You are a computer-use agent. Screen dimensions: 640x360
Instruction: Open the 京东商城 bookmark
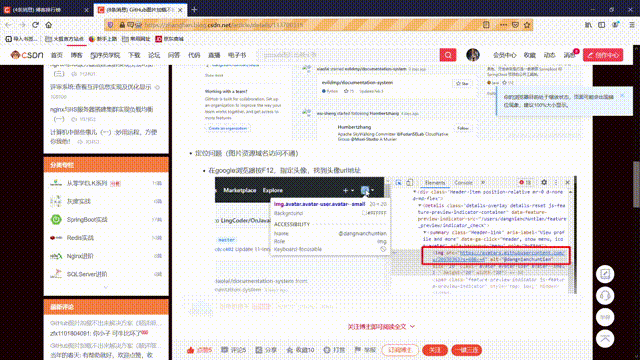[x=170, y=39]
